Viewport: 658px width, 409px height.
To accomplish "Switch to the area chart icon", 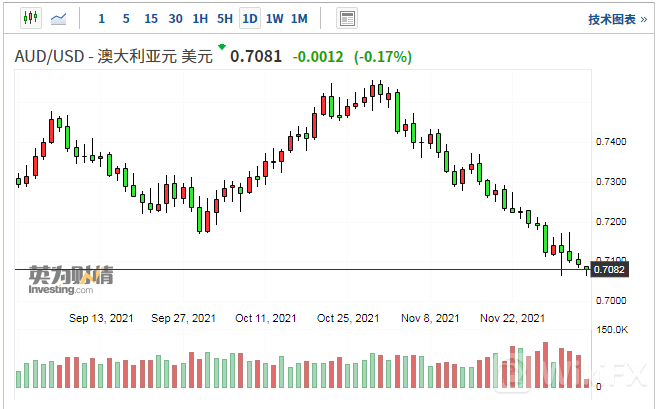I will (60, 18).
